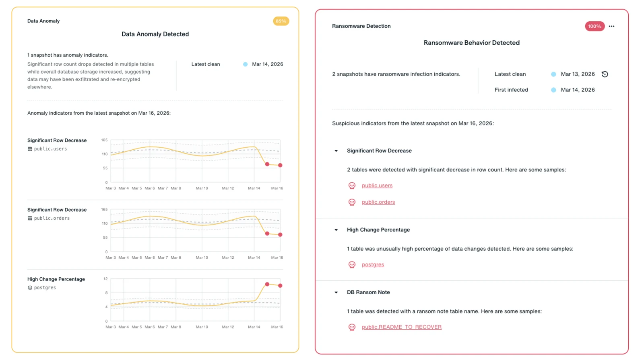The height and width of the screenshot is (361, 644).
Task: Click the 100% badge on Ransomware Detection card
Action: point(594,26)
